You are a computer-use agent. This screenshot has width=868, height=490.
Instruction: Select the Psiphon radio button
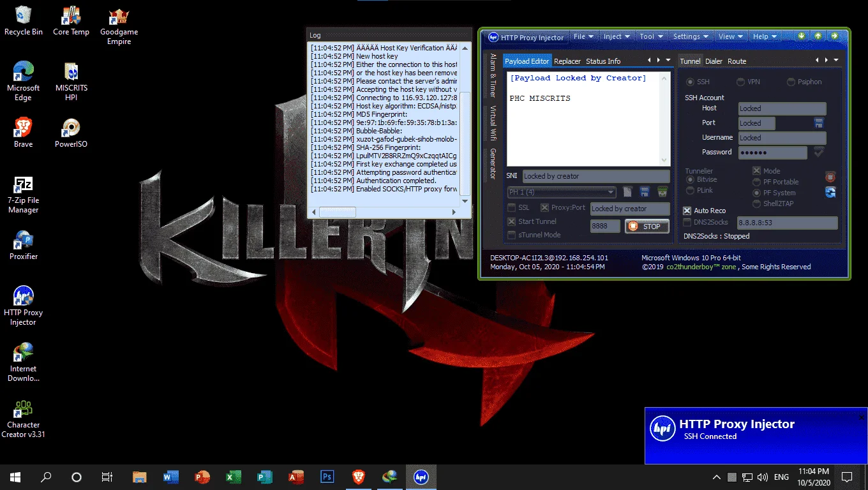[791, 82]
